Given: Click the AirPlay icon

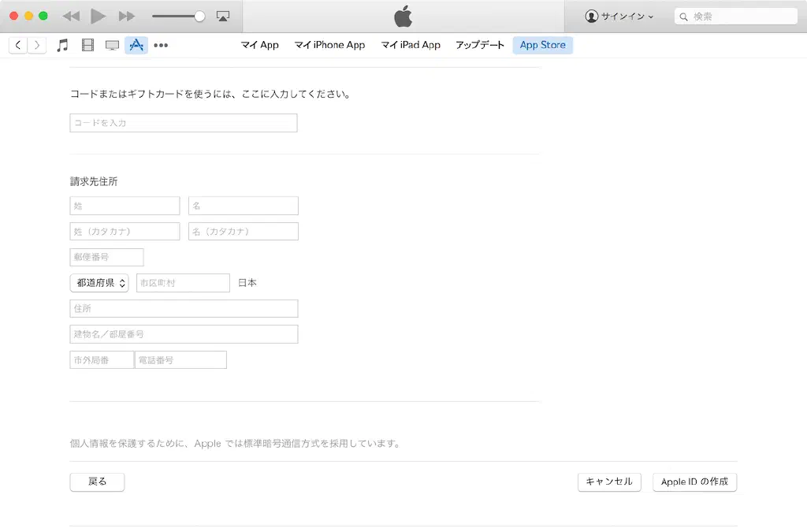Looking at the screenshot, I should click(223, 16).
